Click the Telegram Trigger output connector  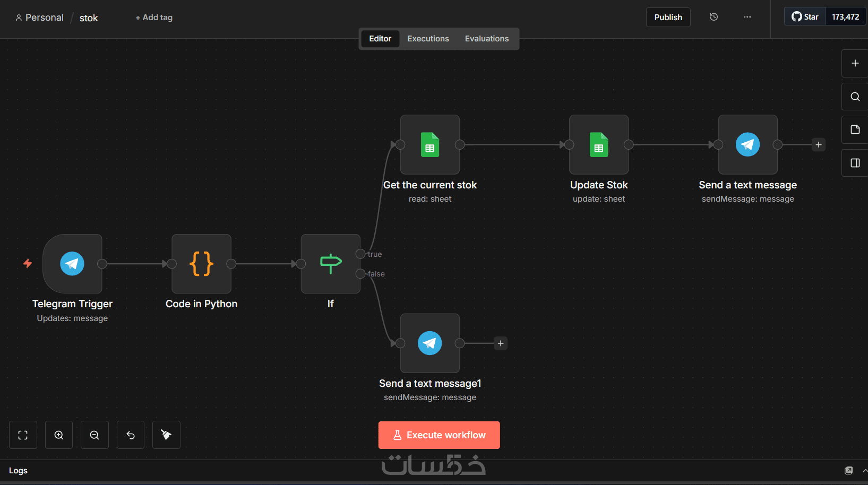(102, 264)
